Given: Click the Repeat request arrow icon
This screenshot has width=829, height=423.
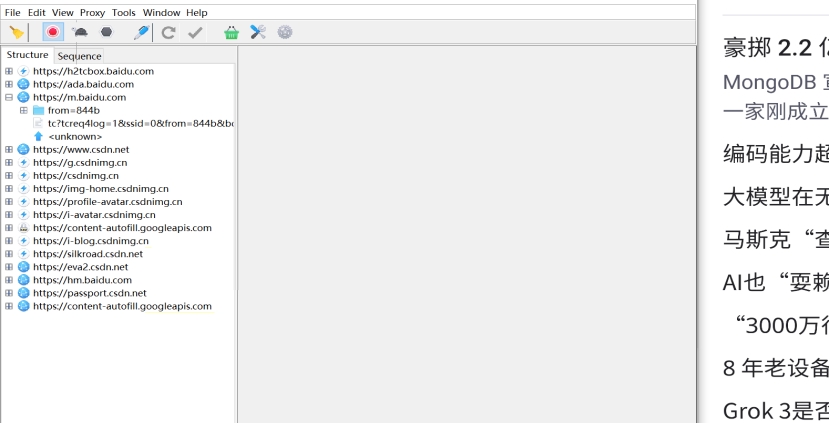Looking at the screenshot, I should pos(169,33).
